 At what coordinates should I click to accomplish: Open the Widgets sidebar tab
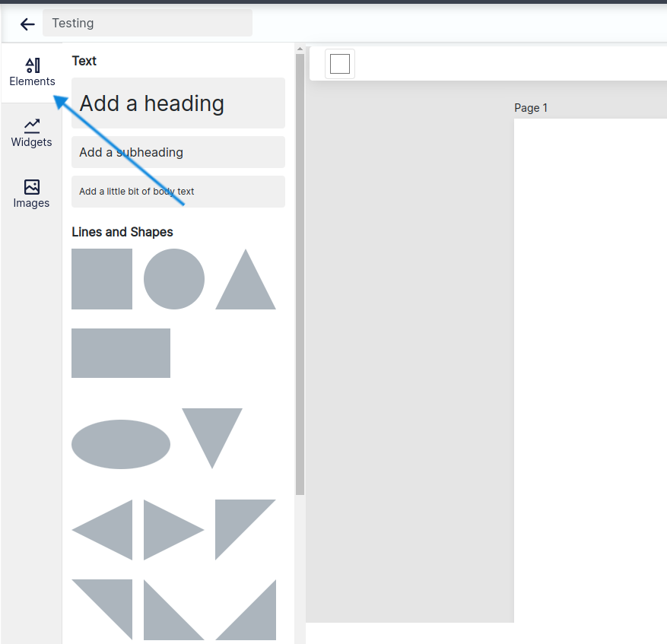click(31, 133)
